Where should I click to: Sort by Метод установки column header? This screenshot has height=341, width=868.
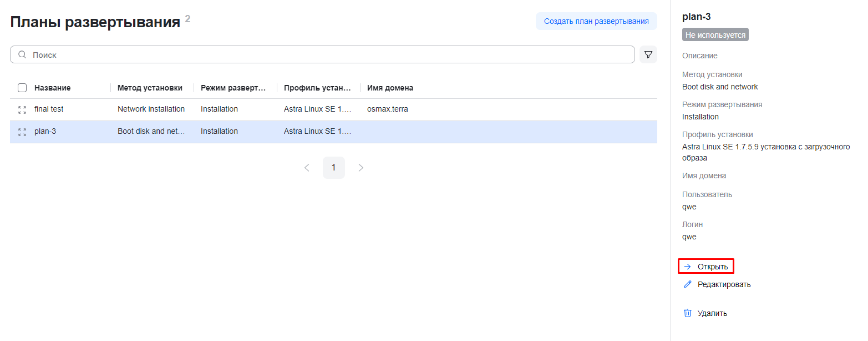pyautogui.click(x=150, y=88)
